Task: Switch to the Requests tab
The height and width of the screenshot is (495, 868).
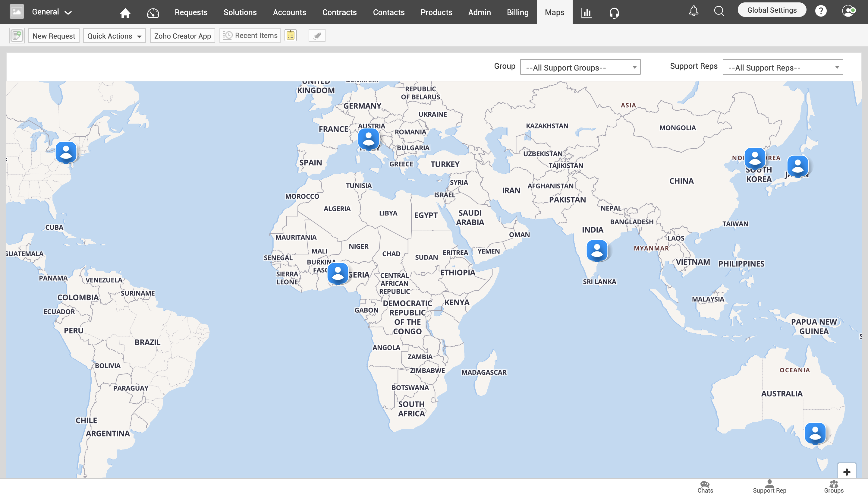Action: (x=191, y=12)
